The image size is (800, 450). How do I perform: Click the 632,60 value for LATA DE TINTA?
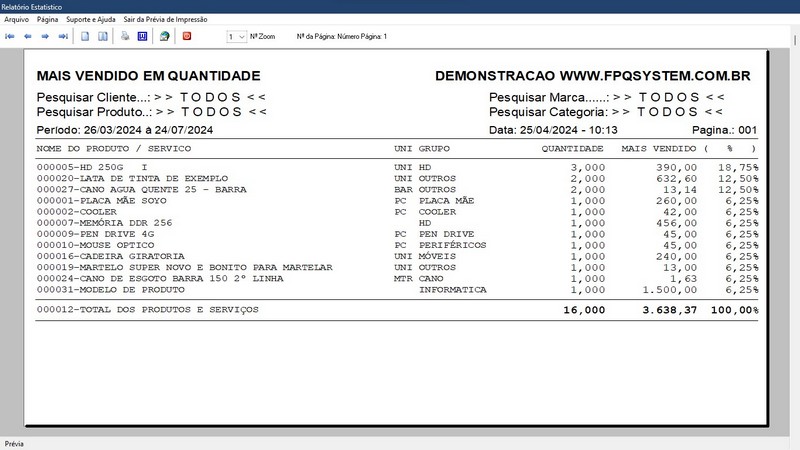pos(677,179)
